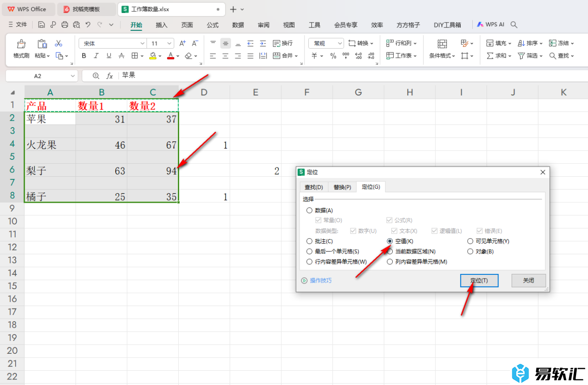This screenshot has height=385, width=588.
Task: Click the Center horizontally icon
Action: (225, 56)
